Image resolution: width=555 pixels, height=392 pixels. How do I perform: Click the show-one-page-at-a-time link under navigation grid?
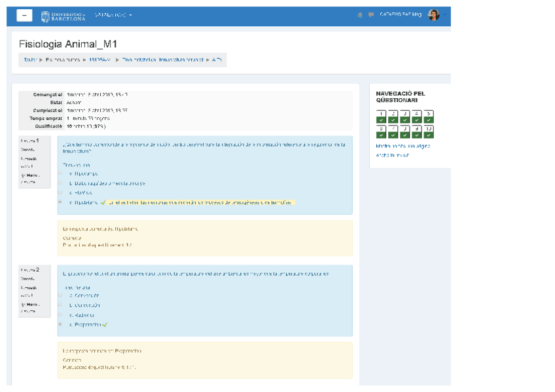click(403, 146)
